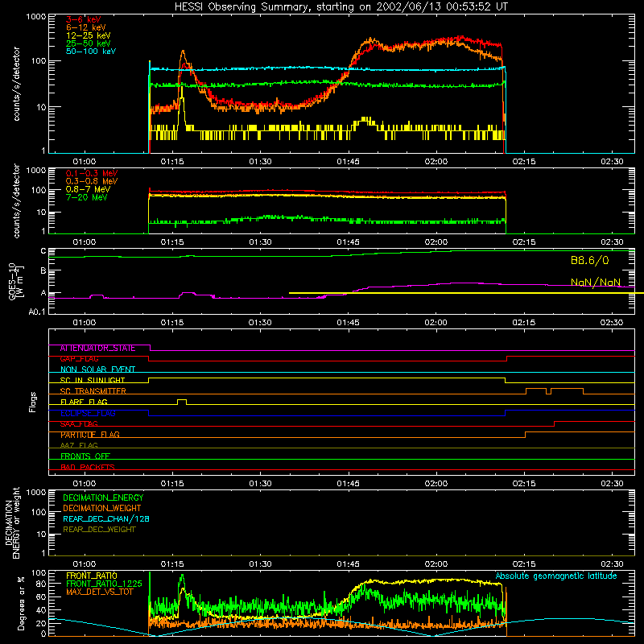
Task: Click the NaN/NaN annotation in GOES panel
Action: 596,283
